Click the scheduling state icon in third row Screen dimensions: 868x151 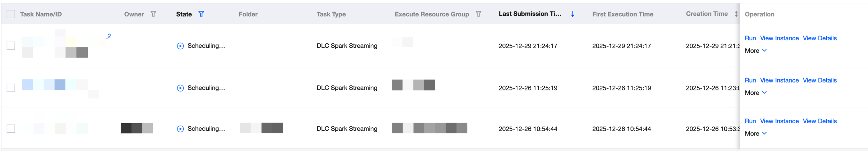tap(180, 129)
